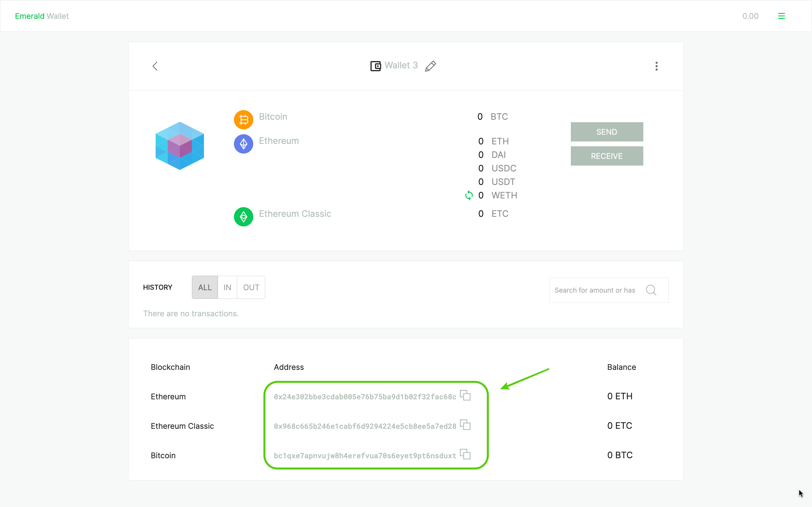Click the Ethereum currency icon
This screenshot has width=812, height=507.
[x=243, y=142]
